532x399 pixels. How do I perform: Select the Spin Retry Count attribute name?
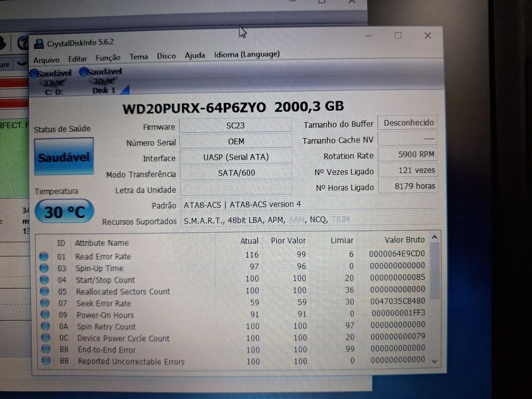(106, 326)
